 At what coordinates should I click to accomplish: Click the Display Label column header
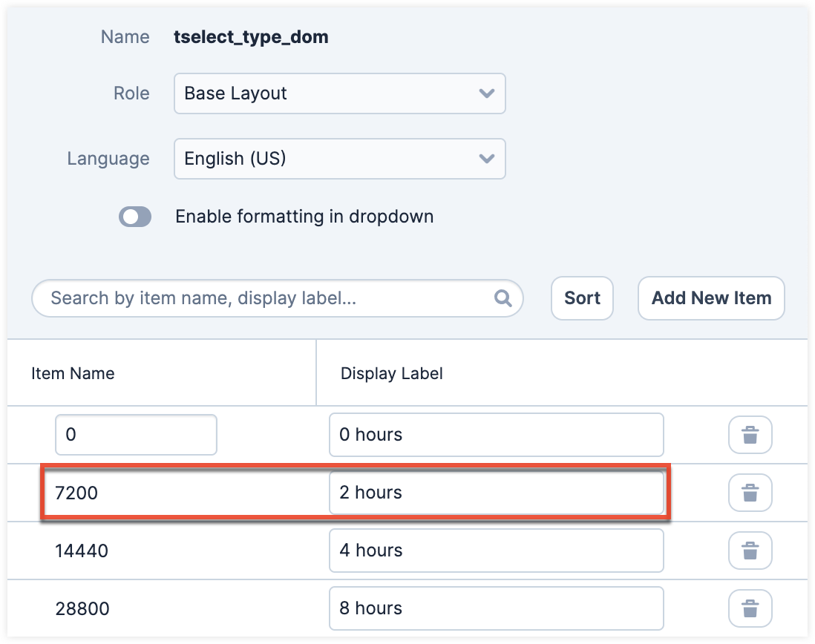(391, 373)
